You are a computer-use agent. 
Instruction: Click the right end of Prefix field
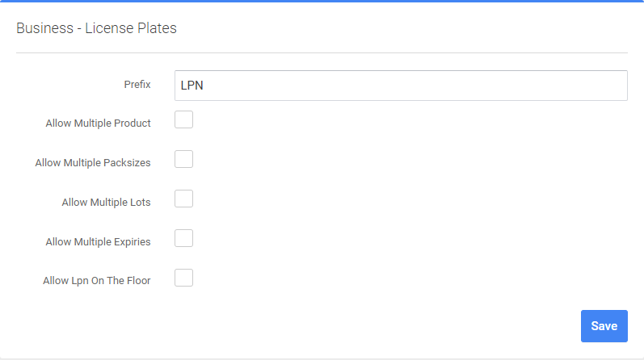614,86
